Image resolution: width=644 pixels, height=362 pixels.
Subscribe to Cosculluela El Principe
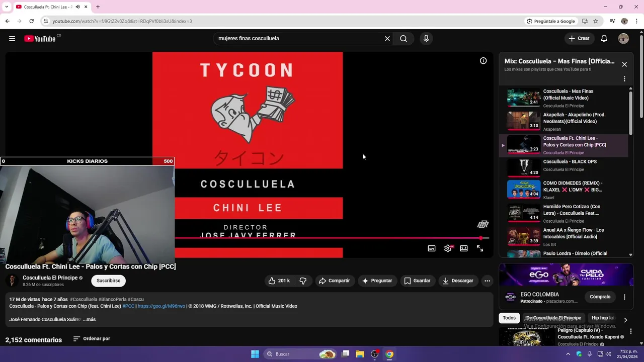108,281
